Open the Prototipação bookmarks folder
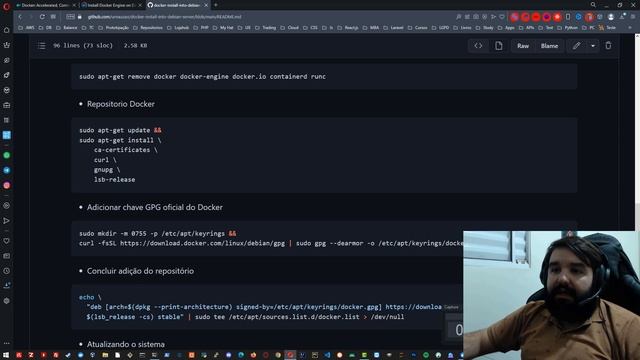Image resolution: width=640 pixels, height=360 pixels. (x=113, y=28)
